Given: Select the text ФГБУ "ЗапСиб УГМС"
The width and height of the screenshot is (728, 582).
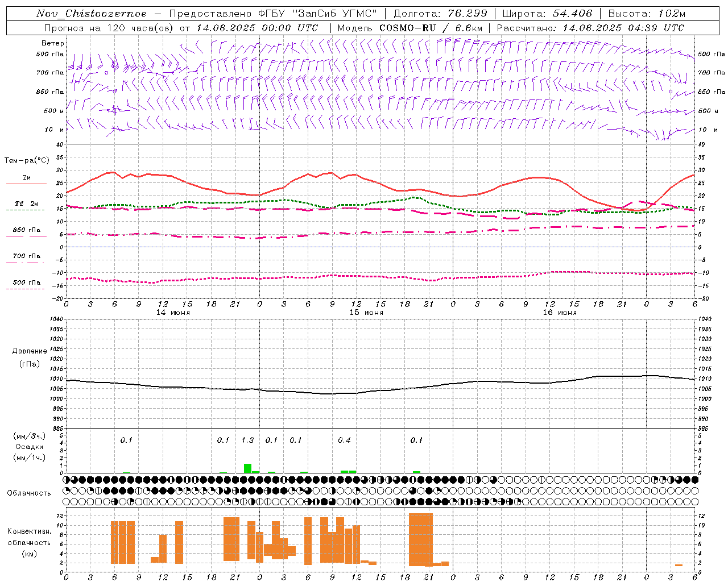Looking at the screenshot, I should 319,14.
